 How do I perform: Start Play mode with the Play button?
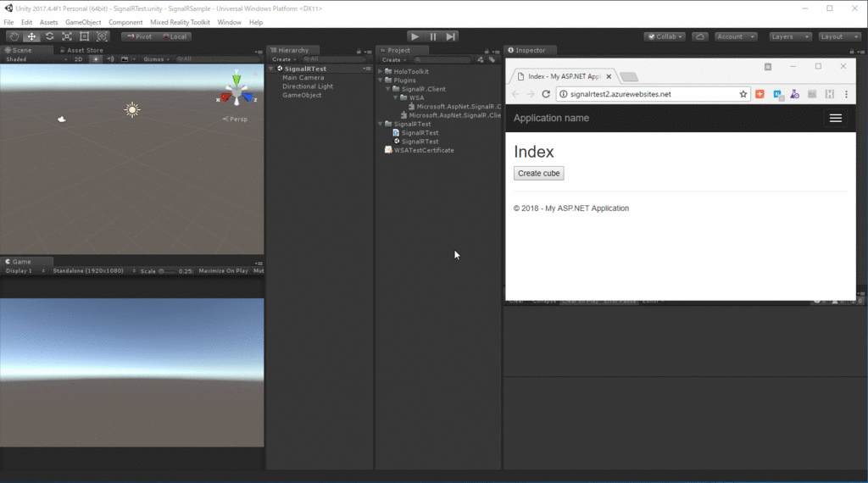pyautogui.click(x=415, y=36)
